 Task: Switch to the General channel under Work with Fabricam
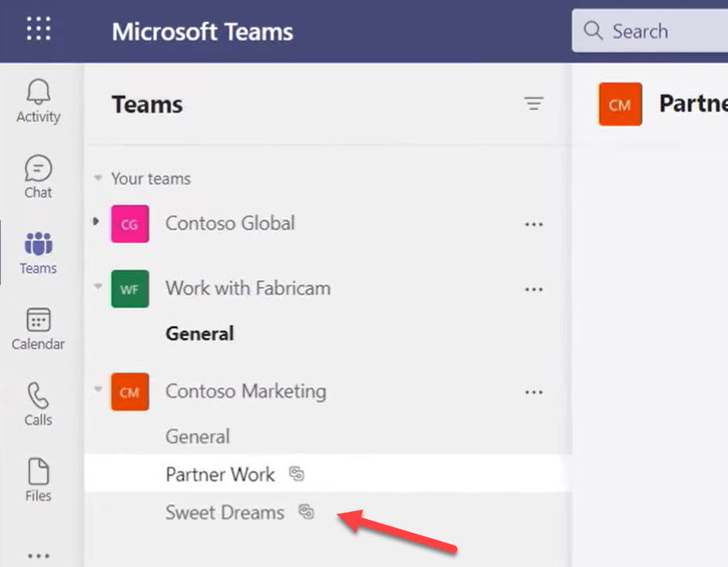tap(199, 333)
